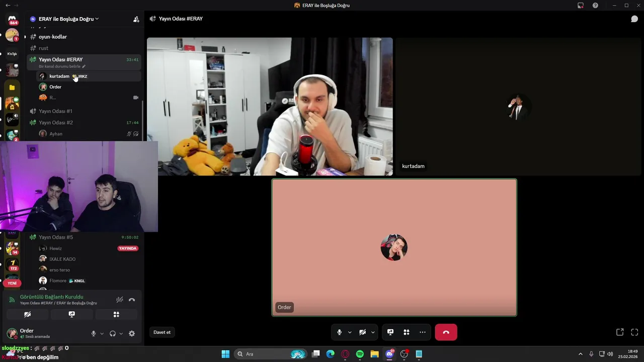644x362 pixels.
Task: Toggle noise suppression icon in voice panel
Action: click(120, 300)
